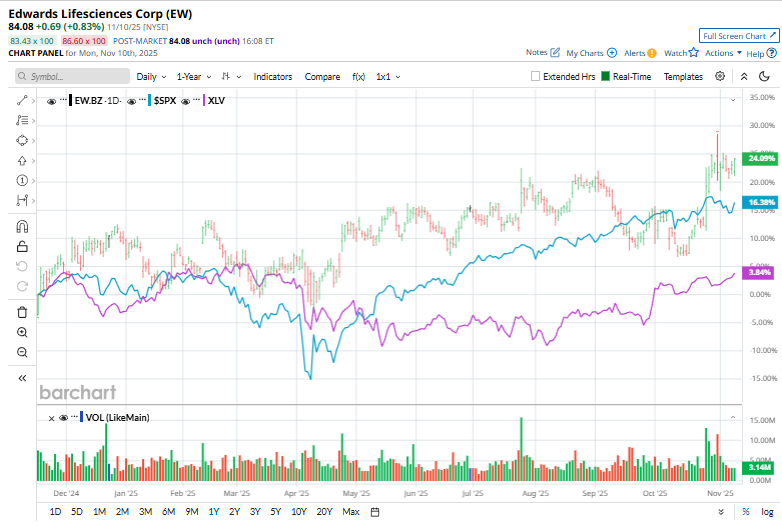
Task: Click the lock drawings icon
Action: click(x=22, y=246)
